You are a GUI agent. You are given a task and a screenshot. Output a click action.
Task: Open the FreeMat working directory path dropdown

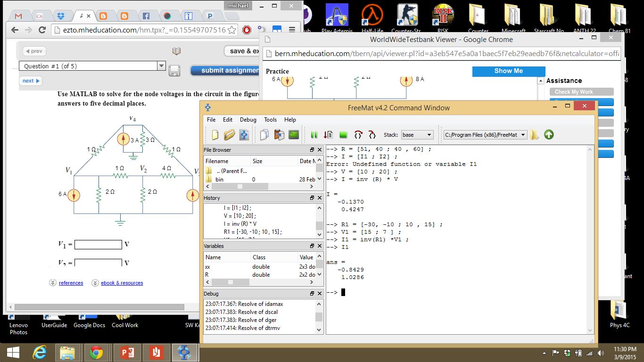[485, 135]
